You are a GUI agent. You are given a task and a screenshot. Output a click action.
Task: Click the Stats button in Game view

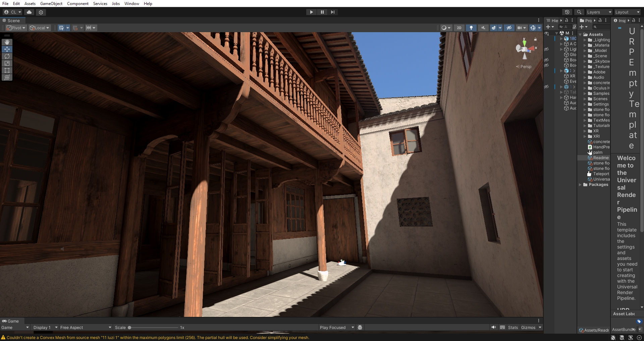(513, 328)
